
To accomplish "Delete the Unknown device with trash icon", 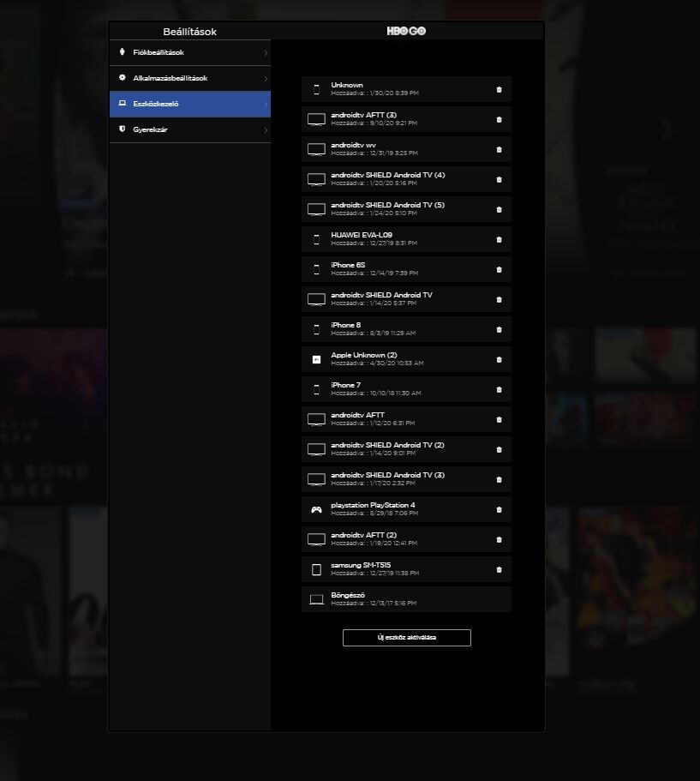I will 499,90.
